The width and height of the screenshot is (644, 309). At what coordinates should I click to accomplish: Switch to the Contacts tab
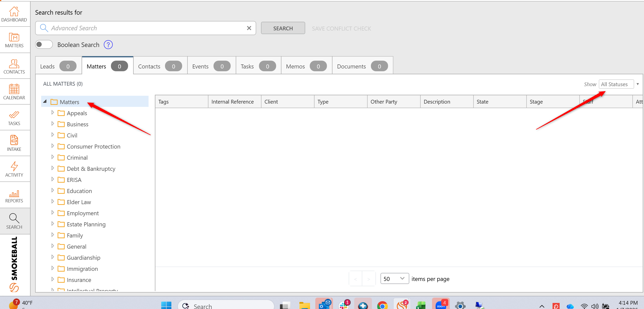pos(160,66)
